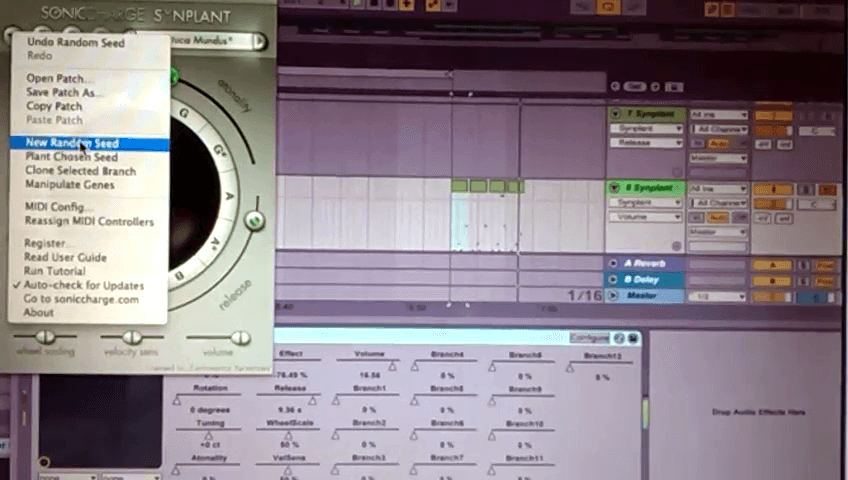848x480 pixels.
Task: Open Manipulate Genes
Action: click(70, 184)
